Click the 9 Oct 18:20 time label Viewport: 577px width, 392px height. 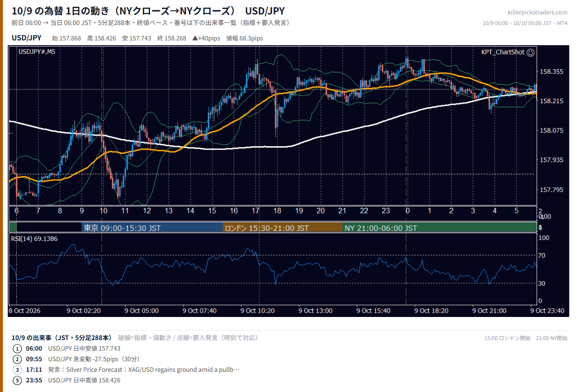pyautogui.click(x=431, y=311)
